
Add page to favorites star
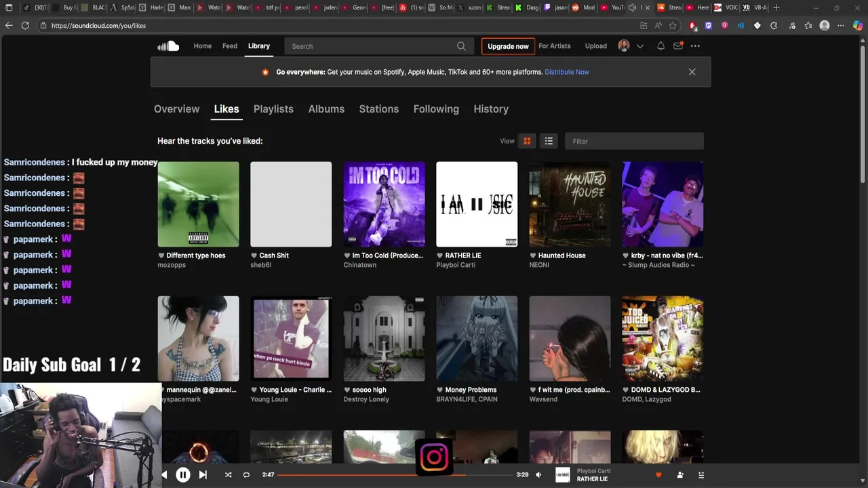tap(673, 25)
